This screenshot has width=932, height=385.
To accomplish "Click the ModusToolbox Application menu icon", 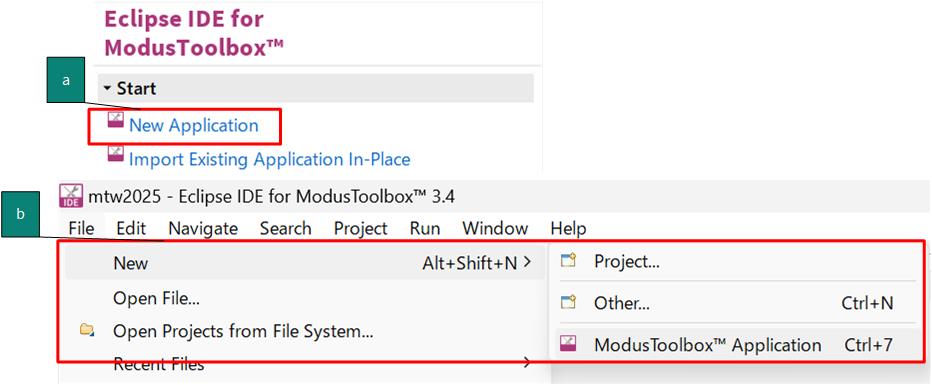I will (569, 345).
